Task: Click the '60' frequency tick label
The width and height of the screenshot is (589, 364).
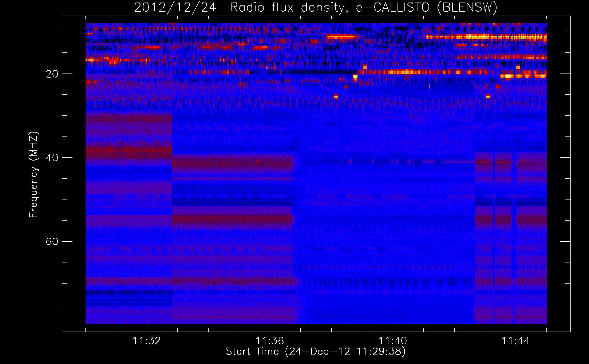Action: pyautogui.click(x=52, y=242)
